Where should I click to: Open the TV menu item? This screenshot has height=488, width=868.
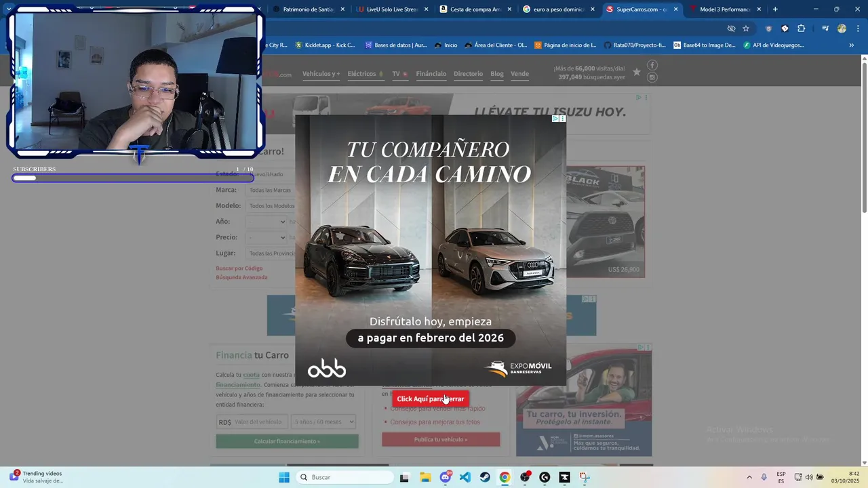click(399, 74)
